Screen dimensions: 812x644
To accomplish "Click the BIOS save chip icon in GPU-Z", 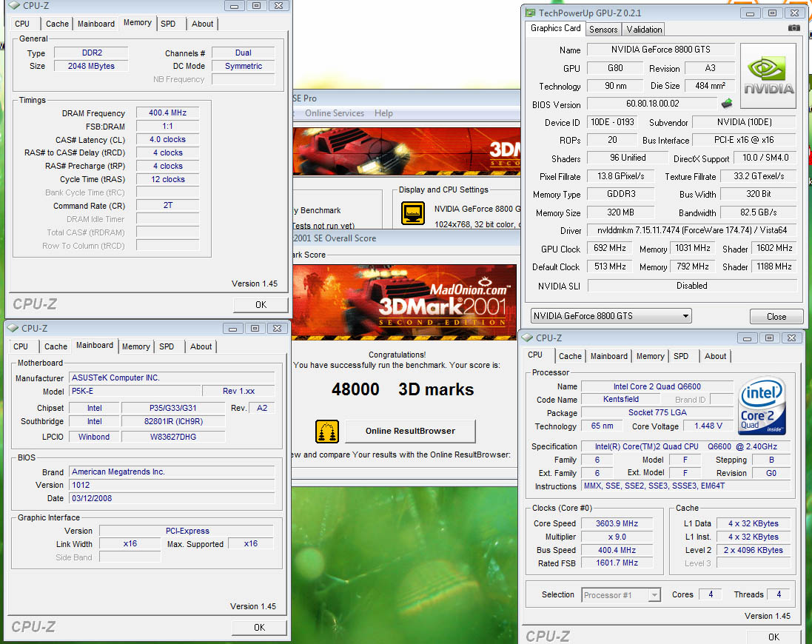I will [x=727, y=104].
